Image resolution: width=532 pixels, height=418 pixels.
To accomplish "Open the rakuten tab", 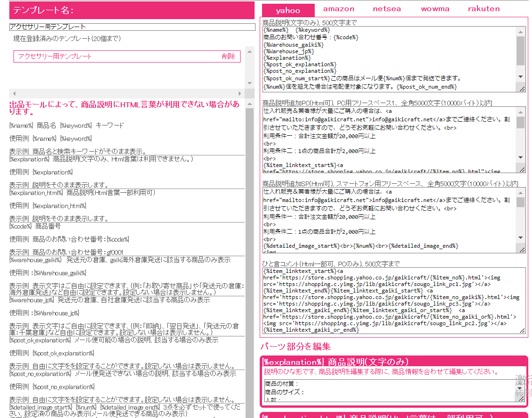I will tap(484, 9).
